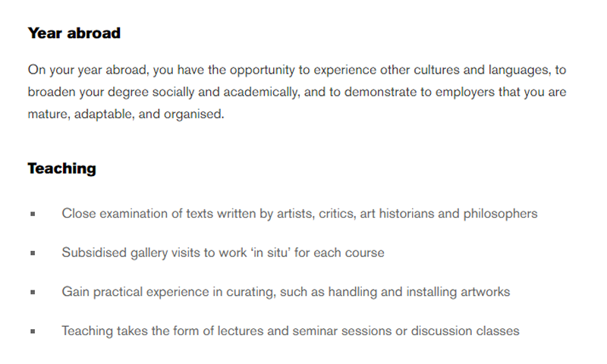Click the 'Subsidised gallery visits' list item
Image resolution: width=607 pixels, height=364 pixels.
click(x=223, y=253)
